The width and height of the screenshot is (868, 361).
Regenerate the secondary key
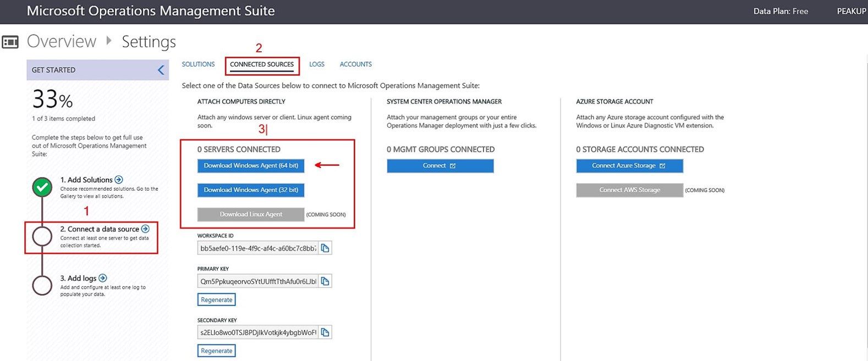217,351
